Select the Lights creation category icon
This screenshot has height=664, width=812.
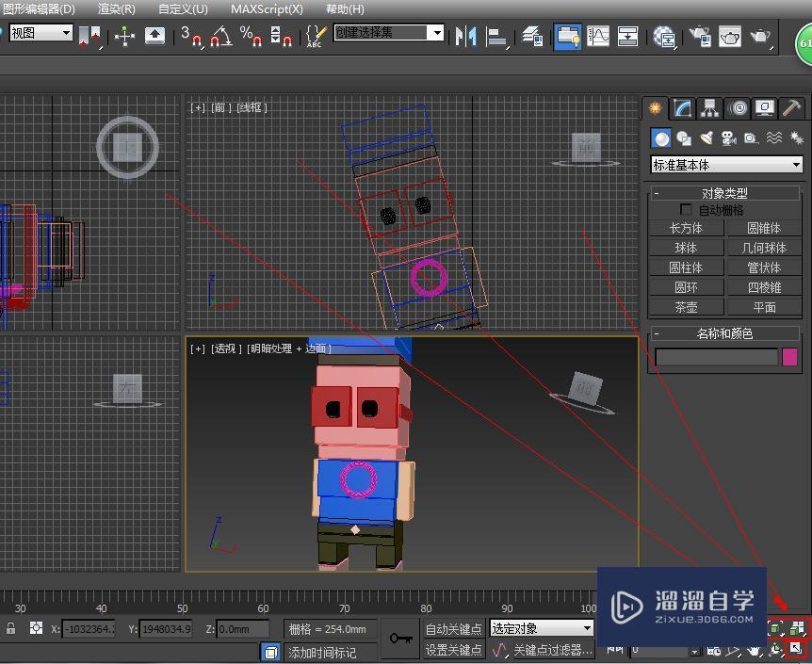[706, 138]
